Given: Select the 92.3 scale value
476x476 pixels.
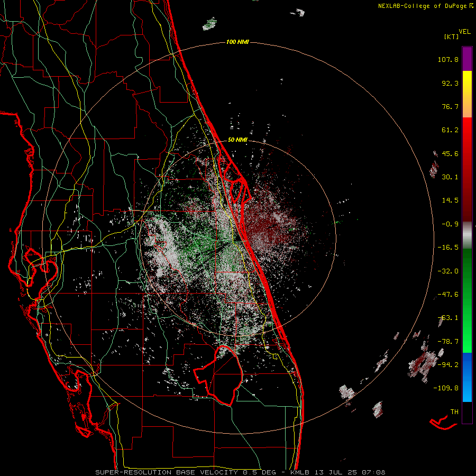Looking at the screenshot, I should (x=450, y=83).
